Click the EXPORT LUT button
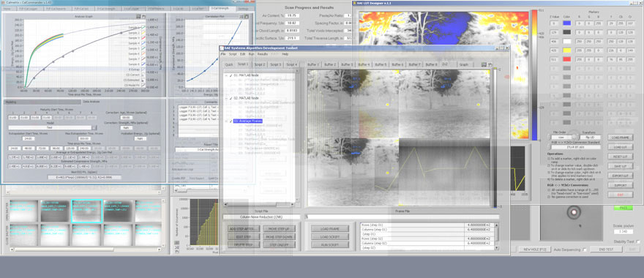This screenshot has width=644, height=278. (x=620, y=176)
